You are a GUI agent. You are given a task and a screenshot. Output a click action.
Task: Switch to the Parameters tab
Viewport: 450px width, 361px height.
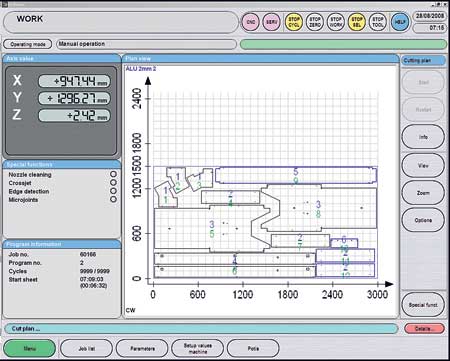(x=142, y=349)
